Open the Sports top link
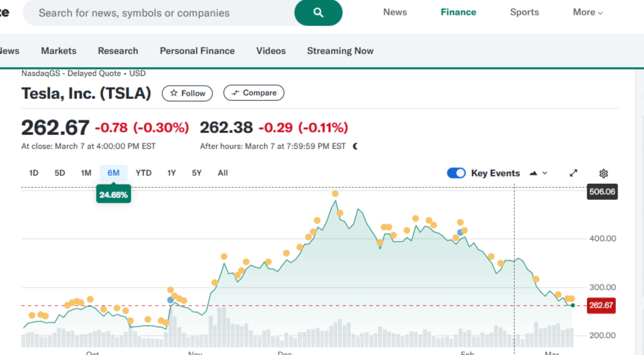This screenshot has width=644, height=355. 524,12
